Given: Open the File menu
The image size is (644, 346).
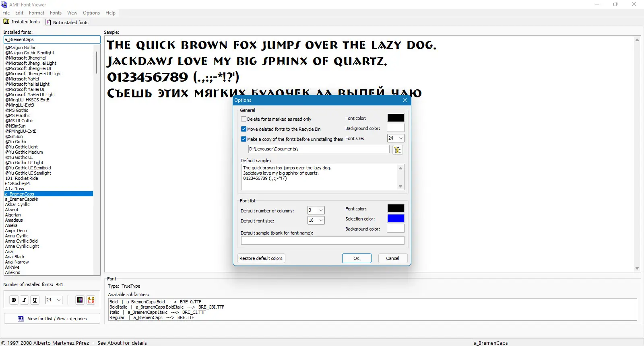Looking at the screenshot, I should coord(6,13).
